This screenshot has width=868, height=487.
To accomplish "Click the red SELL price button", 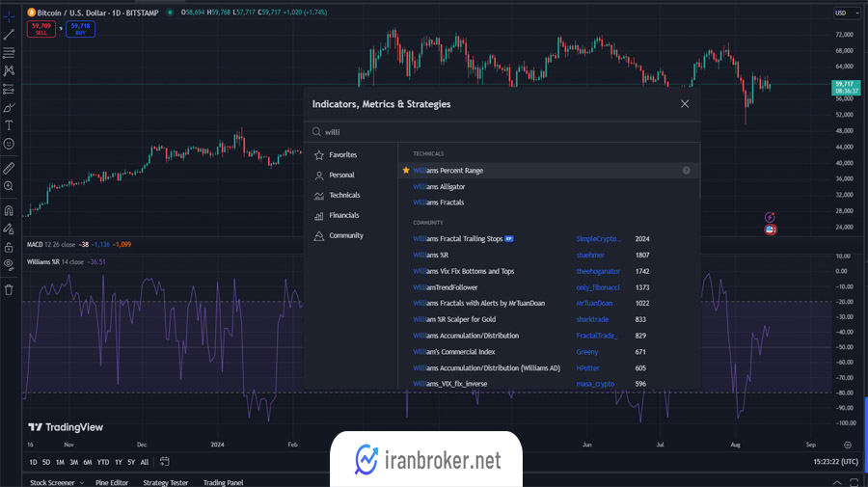I will [x=41, y=29].
